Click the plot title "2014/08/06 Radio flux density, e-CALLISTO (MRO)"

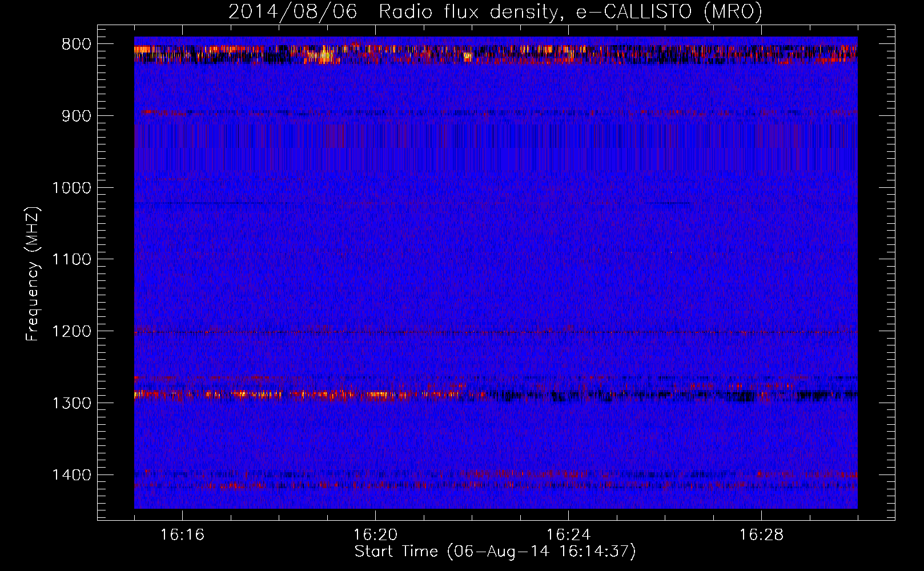(x=495, y=11)
